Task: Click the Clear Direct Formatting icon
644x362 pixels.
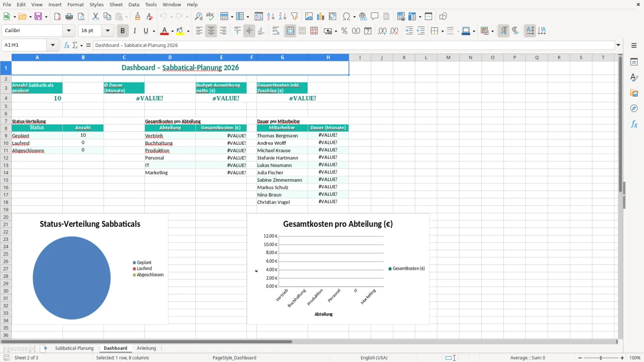Action: point(149,17)
